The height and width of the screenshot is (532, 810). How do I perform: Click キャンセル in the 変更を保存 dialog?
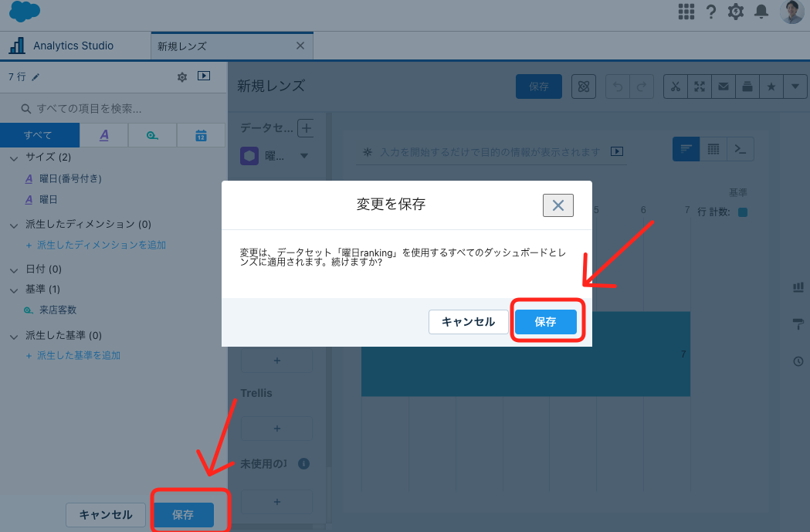click(x=468, y=322)
